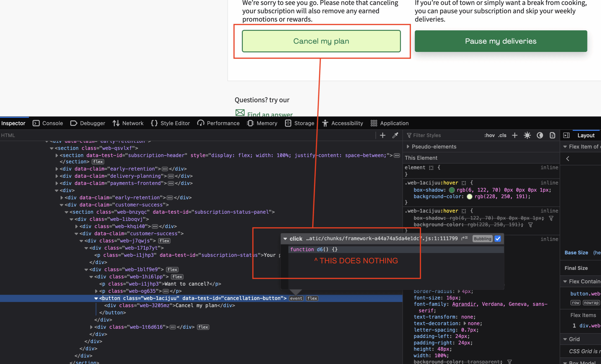Switch to the Console tab
This screenshot has height=364, width=601.
click(x=48, y=123)
